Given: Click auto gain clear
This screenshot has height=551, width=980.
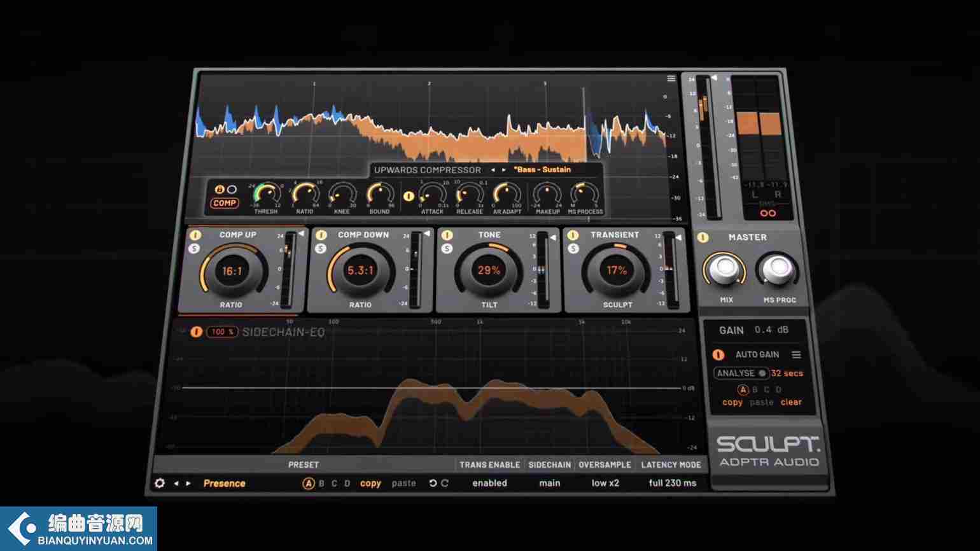Looking at the screenshot, I should [791, 402].
